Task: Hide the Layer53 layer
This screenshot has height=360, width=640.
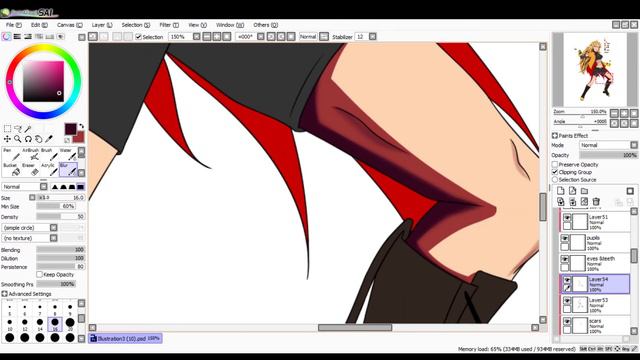Action: pyautogui.click(x=567, y=301)
